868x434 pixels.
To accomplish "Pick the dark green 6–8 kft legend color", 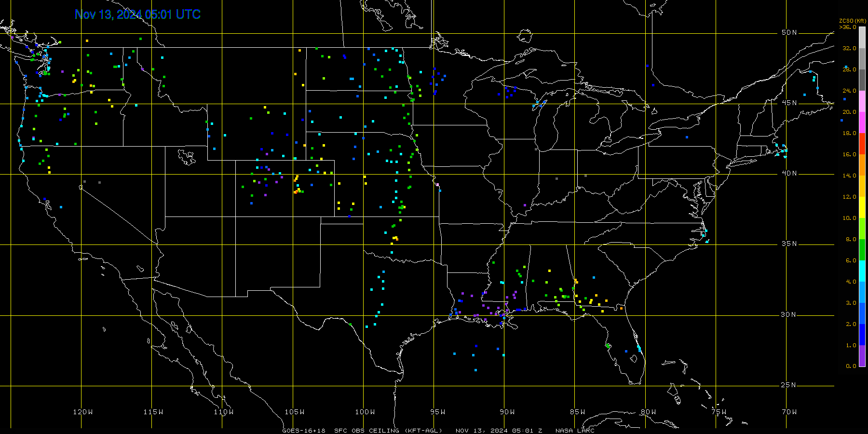I will click(x=862, y=250).
